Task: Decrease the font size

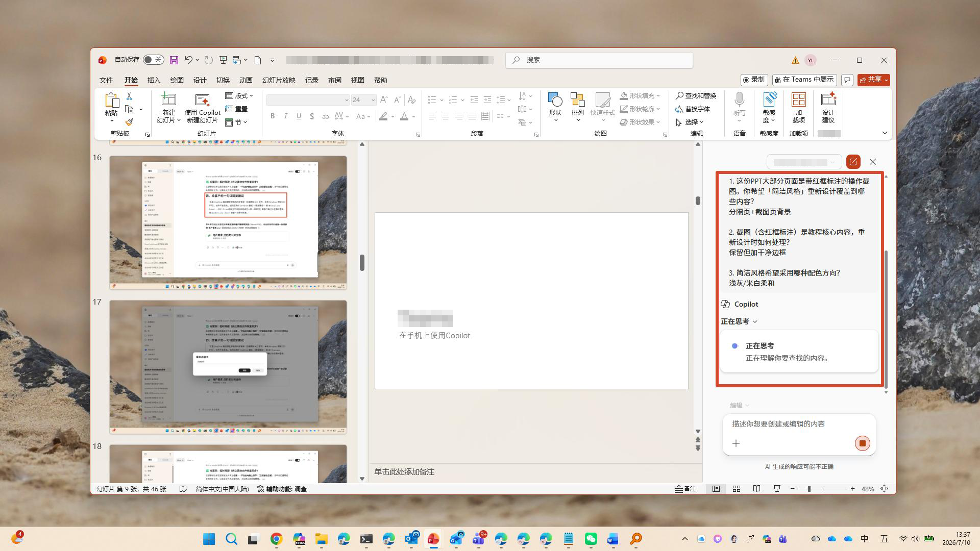Action: click(398, 100)
